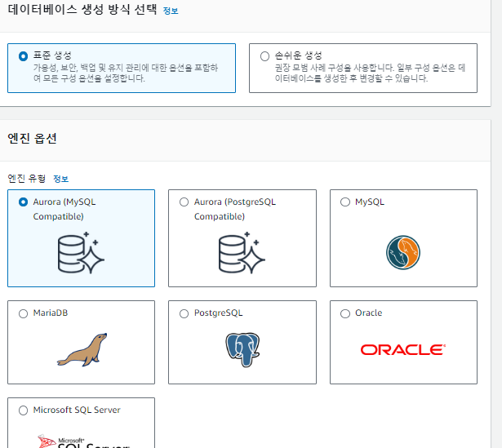Choose Aurora (PostgreSQL Compatible) engine radio
Screen dimensions: 502x448
point(184,202)
